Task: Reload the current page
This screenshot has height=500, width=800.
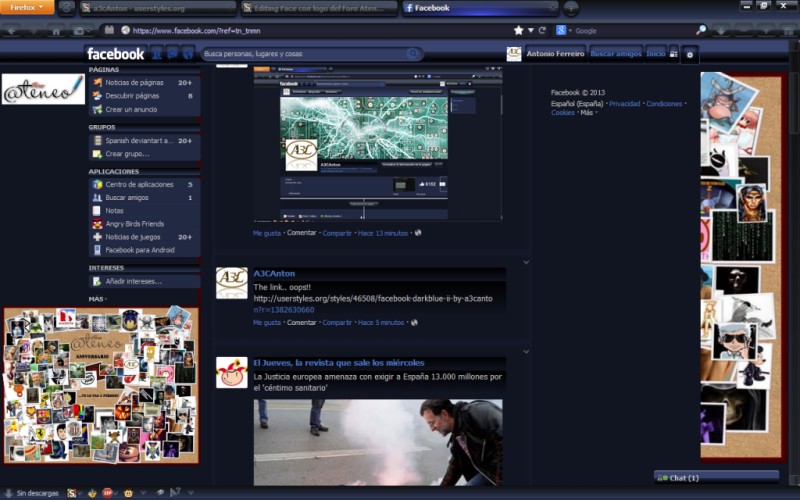Action: [542, 30]
